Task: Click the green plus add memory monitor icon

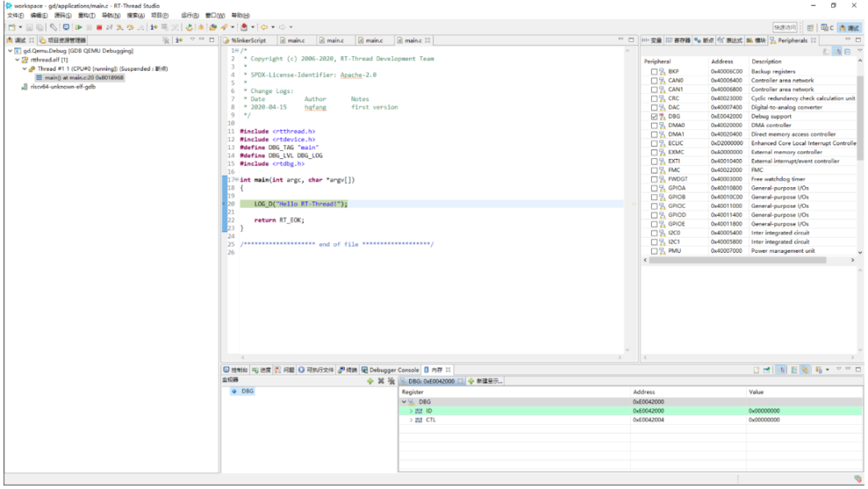Action: point(370,381)
